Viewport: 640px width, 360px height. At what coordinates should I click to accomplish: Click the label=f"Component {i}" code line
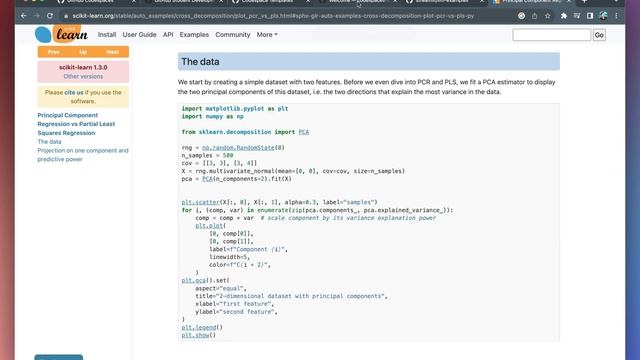coord(248,249)
